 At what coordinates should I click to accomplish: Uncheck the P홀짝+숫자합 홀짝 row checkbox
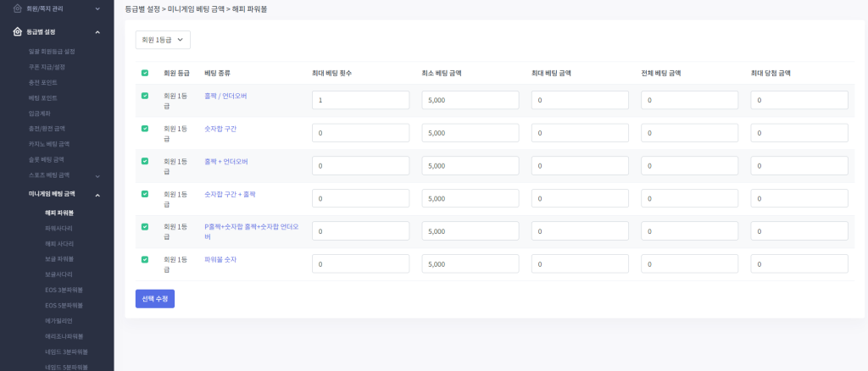(145, 227)
